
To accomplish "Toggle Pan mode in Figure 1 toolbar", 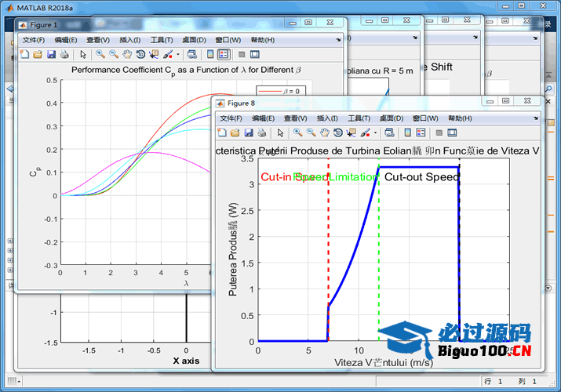I will point(127,54).
